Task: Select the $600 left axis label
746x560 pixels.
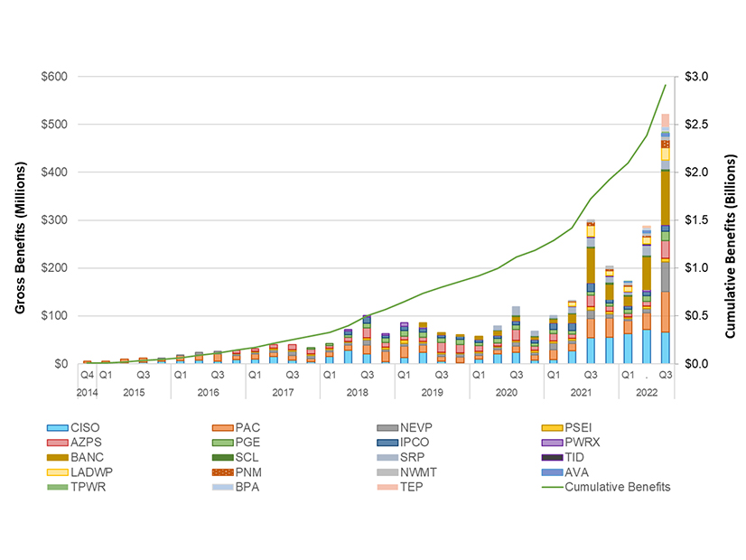Action: click(51, 77)
